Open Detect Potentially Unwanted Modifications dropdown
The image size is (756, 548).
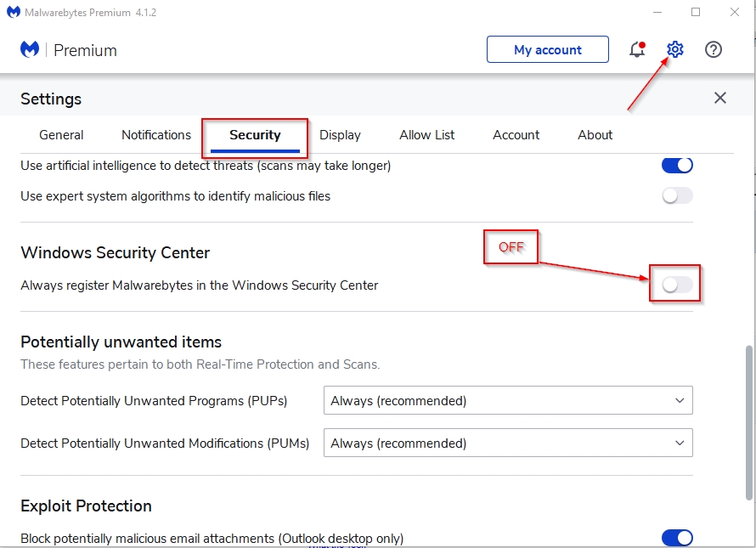[508, 443]
